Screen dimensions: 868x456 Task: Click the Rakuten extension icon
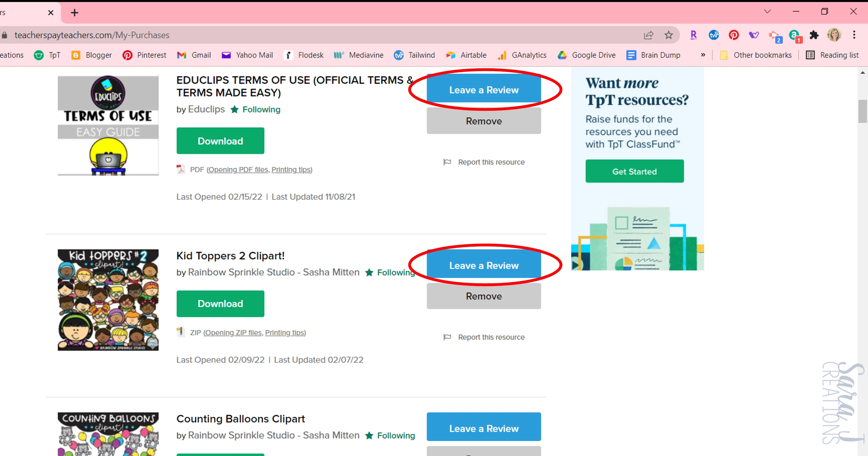(693, 35)
